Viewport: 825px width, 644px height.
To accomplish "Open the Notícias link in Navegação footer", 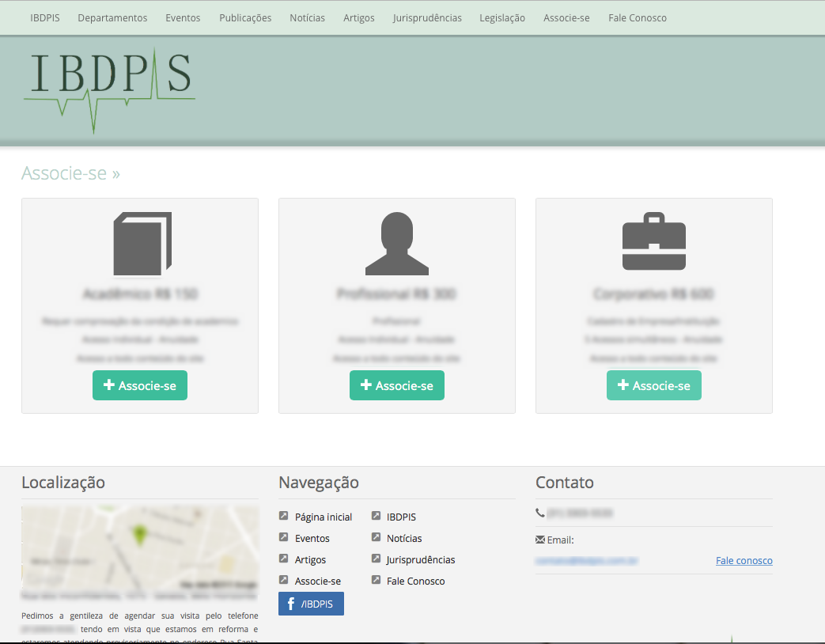I will coord(404,538).
